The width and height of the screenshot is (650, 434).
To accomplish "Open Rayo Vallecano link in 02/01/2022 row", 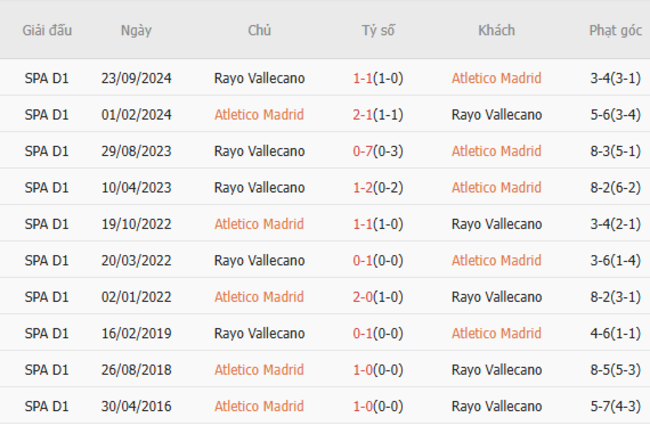I will pos(496,297).
